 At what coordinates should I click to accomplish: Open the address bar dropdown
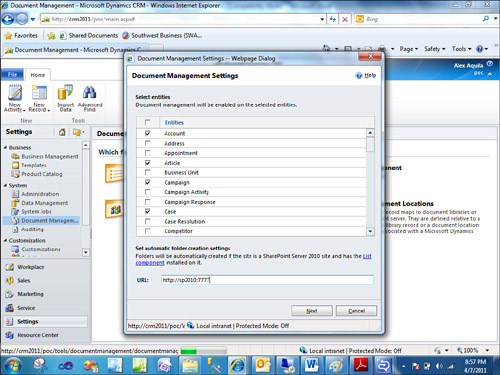click(322, 19)
